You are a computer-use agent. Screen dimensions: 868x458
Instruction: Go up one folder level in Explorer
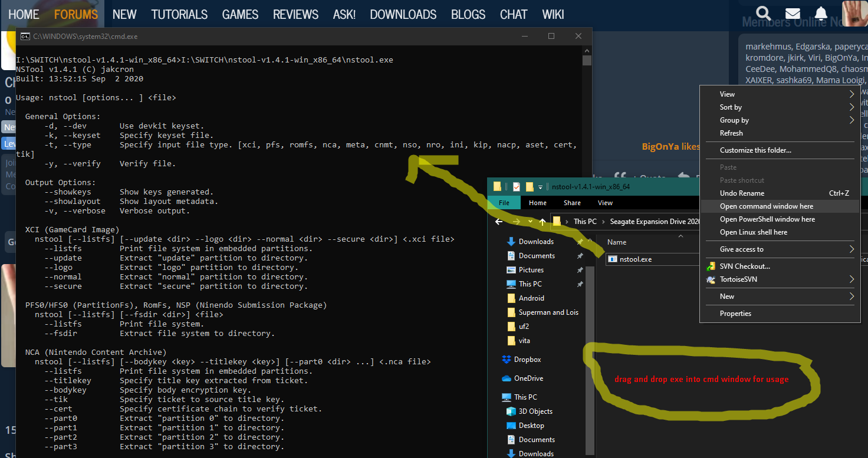coord(542,222)
